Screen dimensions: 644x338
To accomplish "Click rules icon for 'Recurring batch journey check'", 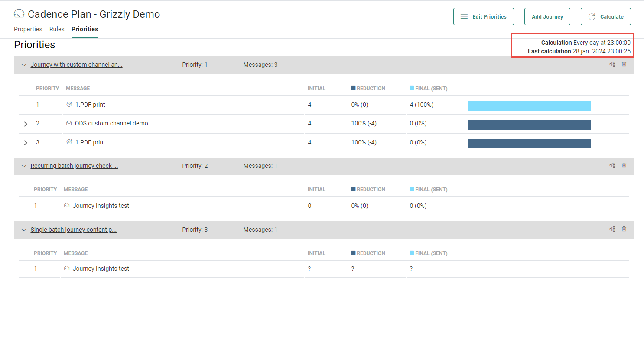I will pyautogui.click(x=612, y=165).
